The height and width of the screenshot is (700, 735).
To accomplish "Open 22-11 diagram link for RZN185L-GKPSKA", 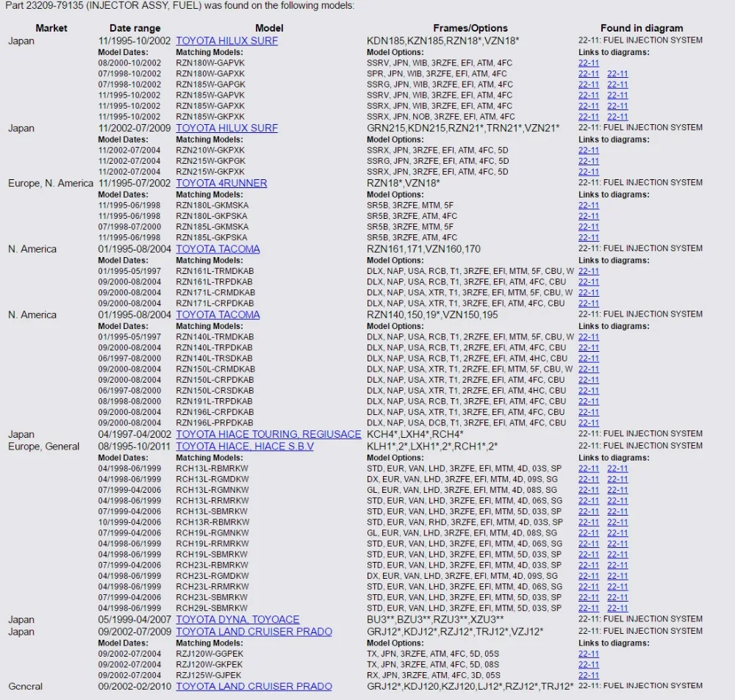I will [588, 237].
